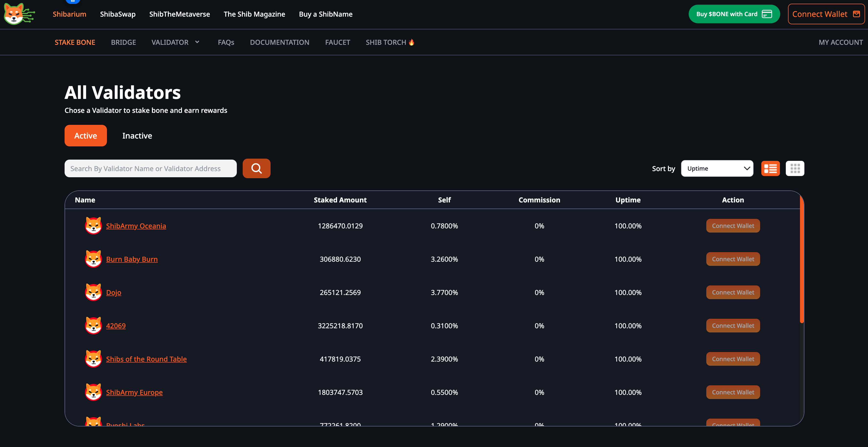Open MY ACCOUNT menu
This screenshot has height=447, width=868.
coord(840,42)
